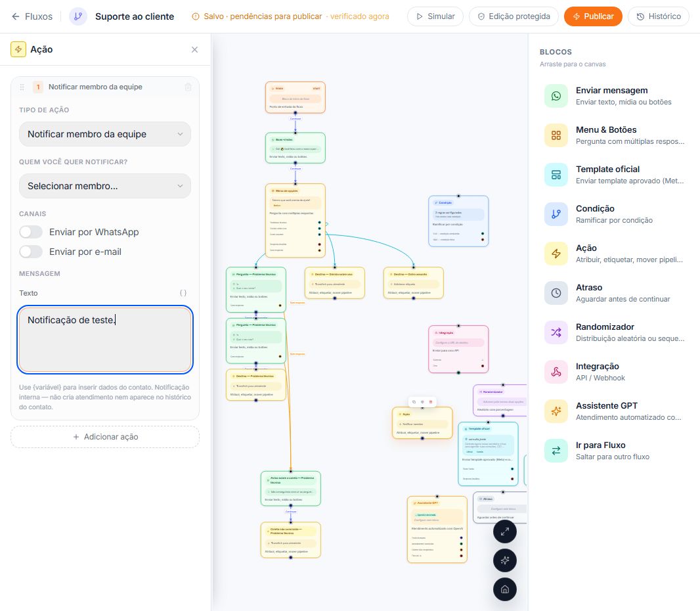
Task: Publish the flow with Publicar
Action: point(593,16)
